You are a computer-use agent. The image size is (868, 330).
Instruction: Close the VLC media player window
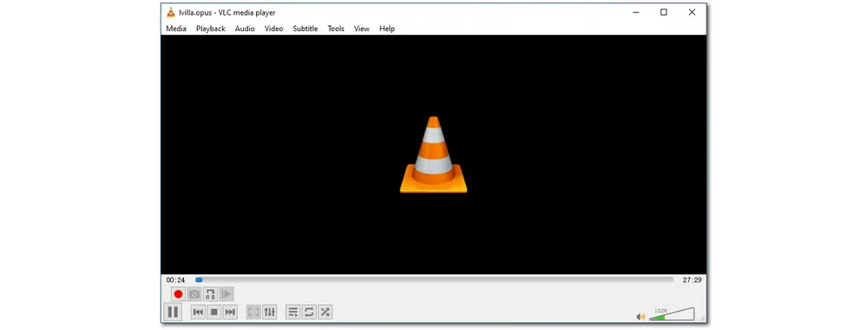692,12
